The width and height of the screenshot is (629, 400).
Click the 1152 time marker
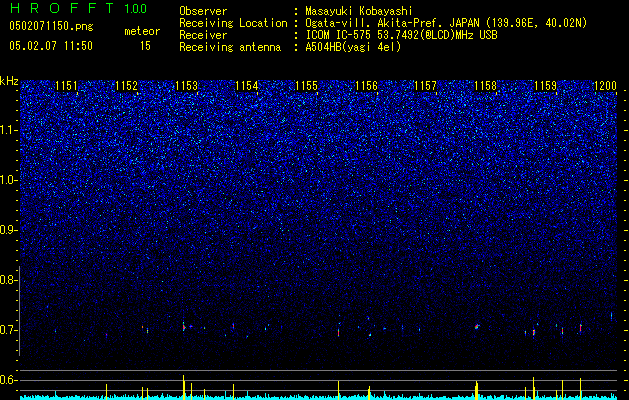coord(126,86)
